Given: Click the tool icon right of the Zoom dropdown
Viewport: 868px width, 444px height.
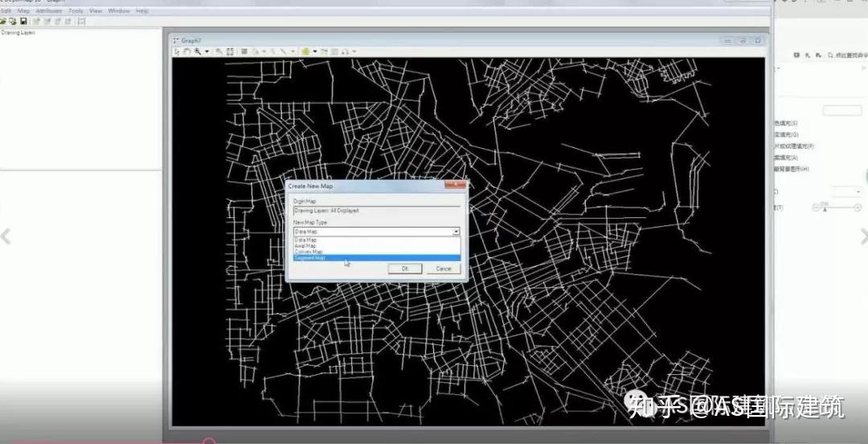Looking at the screenshot, I should point(219,51).
